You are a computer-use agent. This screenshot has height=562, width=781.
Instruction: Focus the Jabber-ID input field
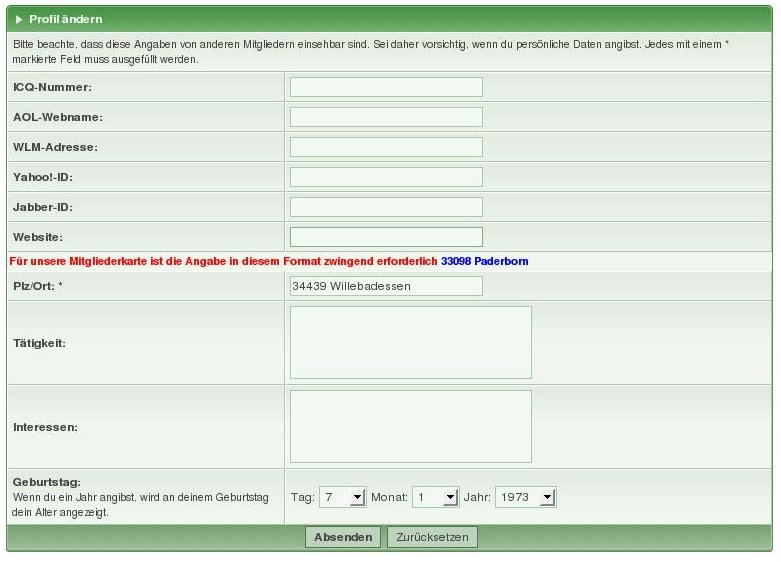click(386, 207)
